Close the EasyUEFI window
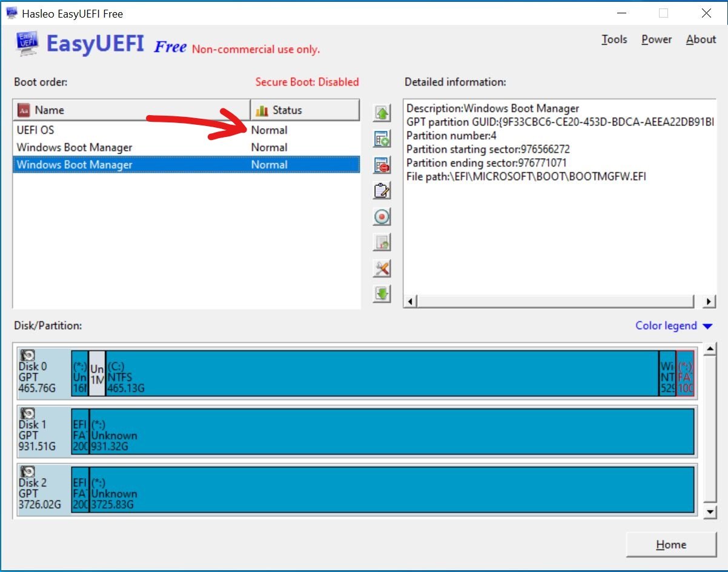 click(706, 13)
